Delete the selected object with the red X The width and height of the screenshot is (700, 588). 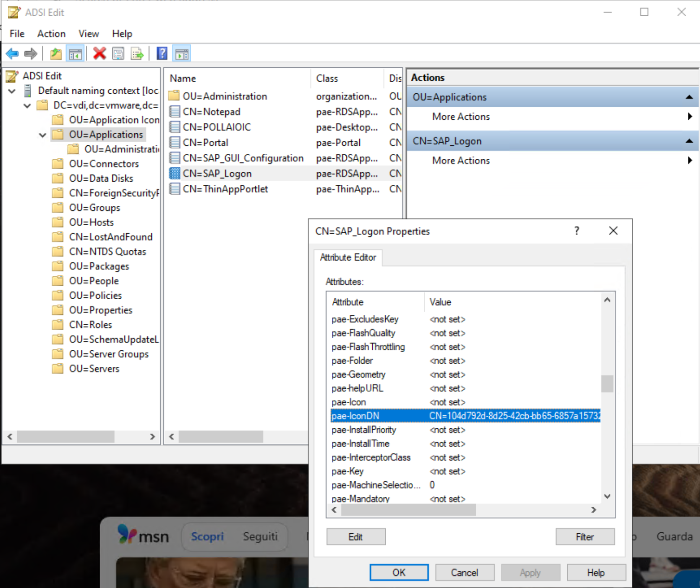99,53
